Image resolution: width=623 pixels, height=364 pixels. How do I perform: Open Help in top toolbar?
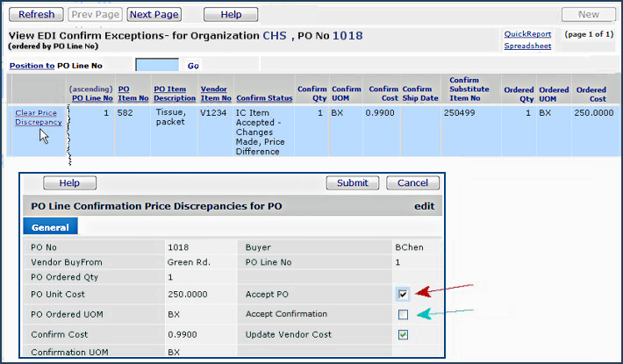(231, 15)
